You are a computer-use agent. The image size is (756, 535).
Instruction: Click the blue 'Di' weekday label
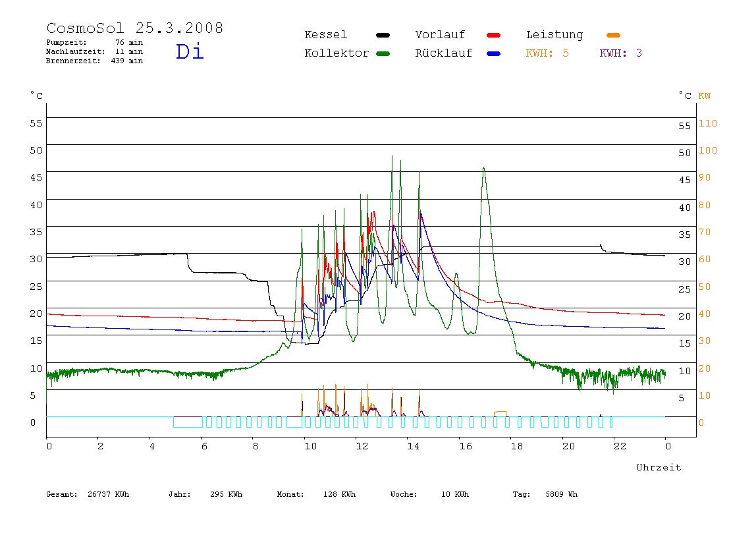pyautogui.click(x=190, y=51)
